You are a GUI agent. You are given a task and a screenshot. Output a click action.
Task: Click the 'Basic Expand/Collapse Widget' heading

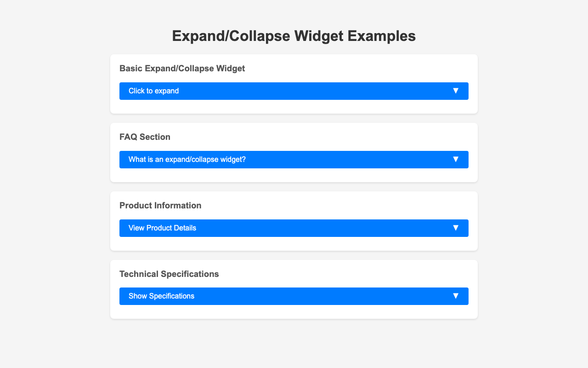182,69
